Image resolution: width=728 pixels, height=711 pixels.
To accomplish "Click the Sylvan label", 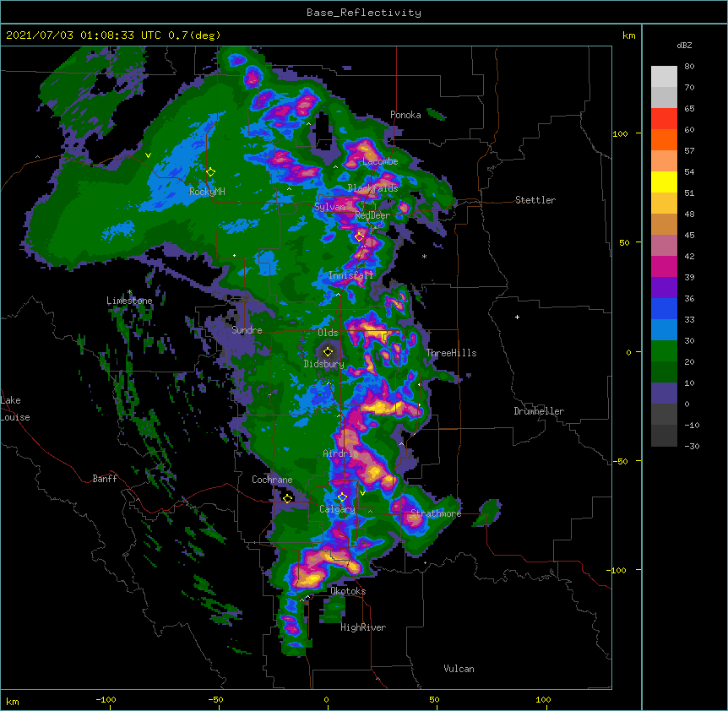I will [x=329, y=207].
